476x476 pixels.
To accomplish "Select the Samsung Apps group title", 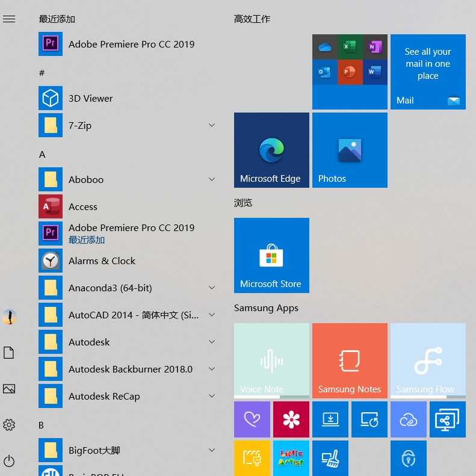I will (266, 308).
